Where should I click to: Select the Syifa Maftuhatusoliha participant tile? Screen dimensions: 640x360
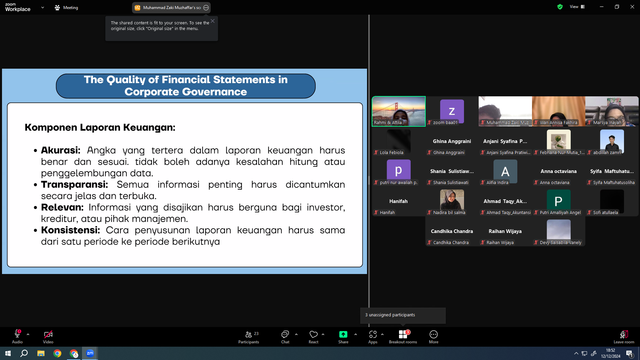pos(612,171)
